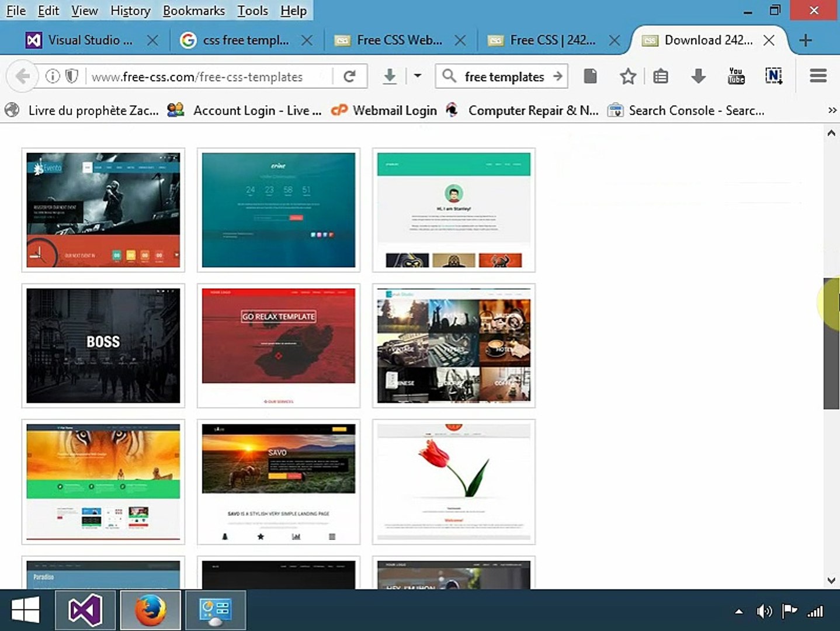Click the vertical scrollbar thumb
The height and width of the screenshot is (631, 840).
831,344
